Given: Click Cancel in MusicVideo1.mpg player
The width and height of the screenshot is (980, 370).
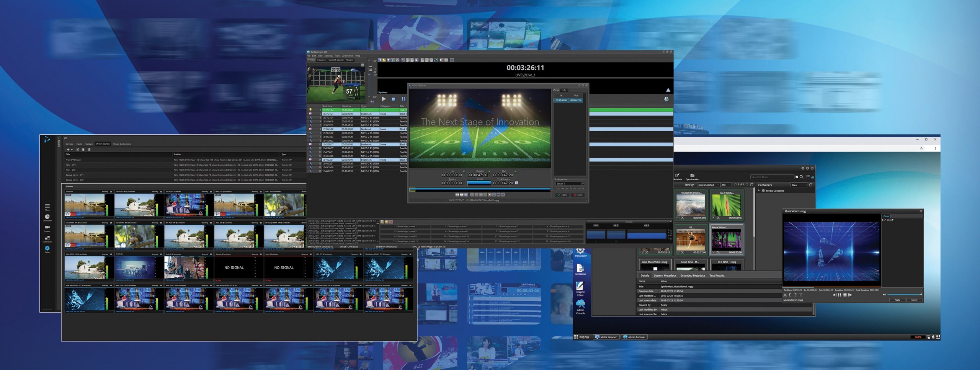Looking at the screenshot, I should click(x=914, y=300).
